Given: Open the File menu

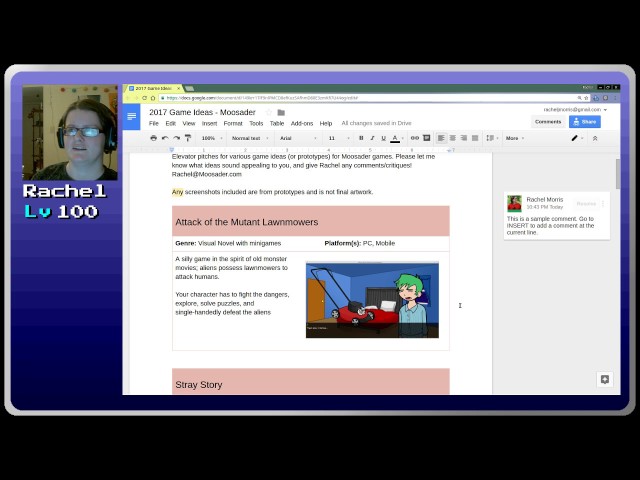Looking at the screenshot, I should tap(153, 123).
